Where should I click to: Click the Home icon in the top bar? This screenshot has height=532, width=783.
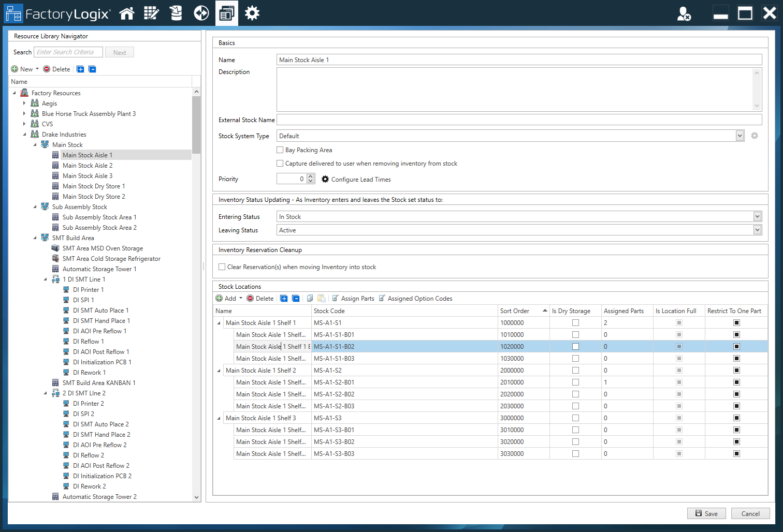[x=127, y=13]
